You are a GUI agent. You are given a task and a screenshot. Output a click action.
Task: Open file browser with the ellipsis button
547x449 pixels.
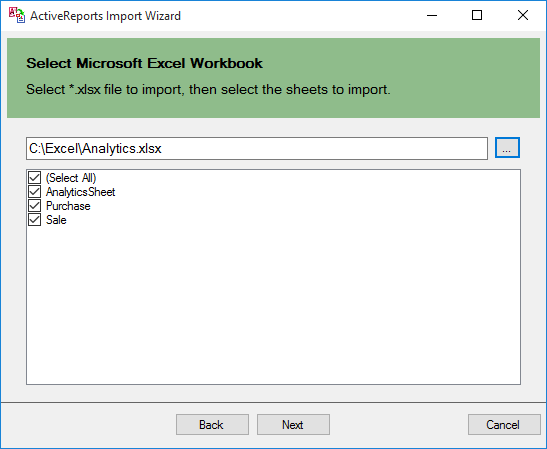point(507,148)
